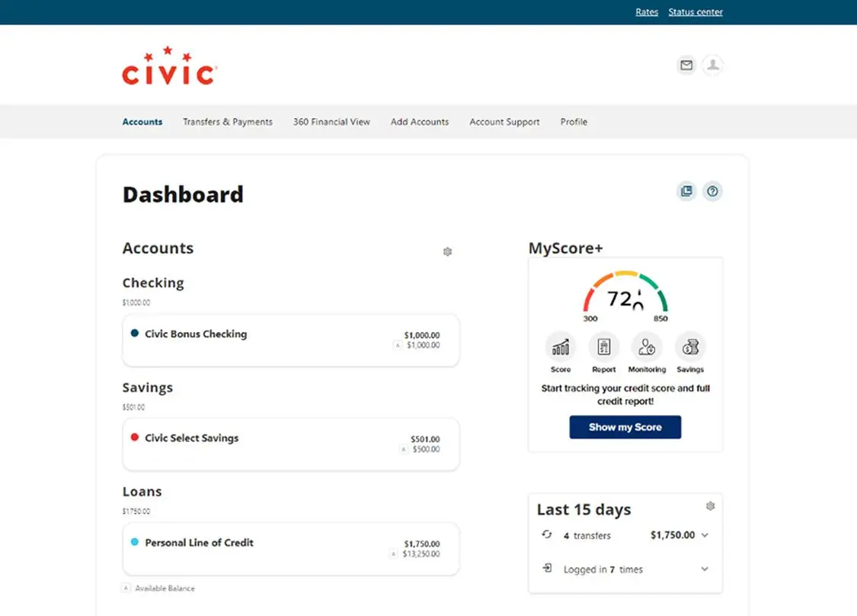Open Dashboard help via the question mark icon
Image resolution: width=857 pixels, height=616 pixels.
712,191
